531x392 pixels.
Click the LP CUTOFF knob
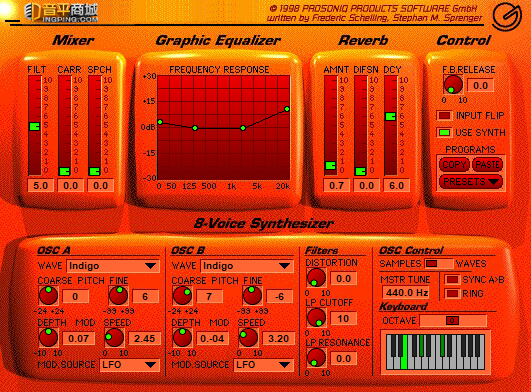point(316,318)
